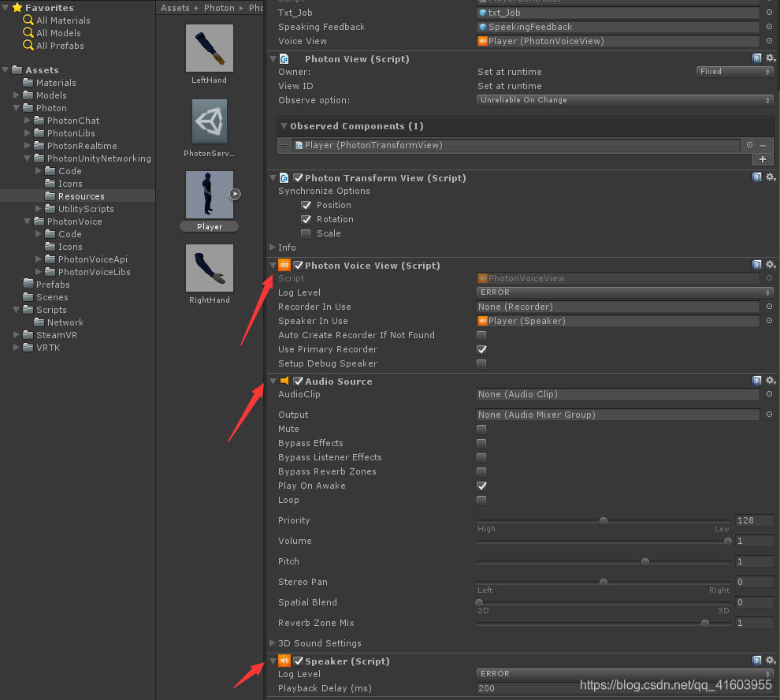Open gear settings menu for Photon View
Image resolution: width=780 pixels, height=700 pixels.
point(771,58)
